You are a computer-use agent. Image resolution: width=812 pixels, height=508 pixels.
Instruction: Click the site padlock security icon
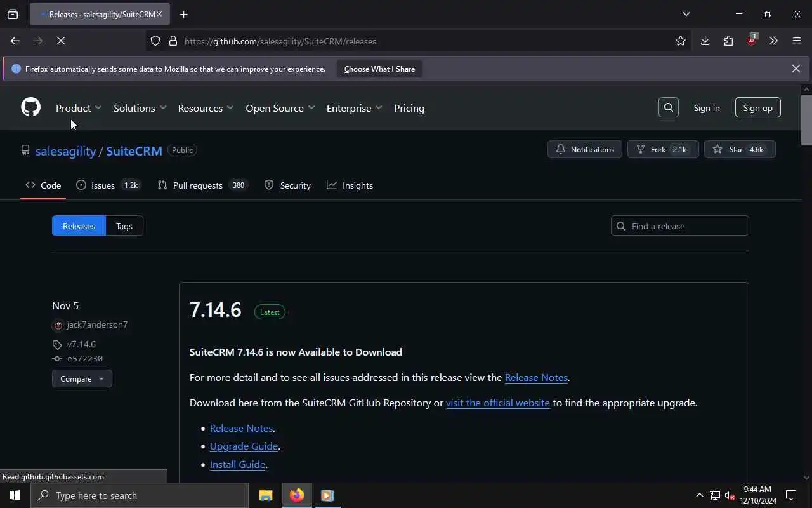[173, 41]
